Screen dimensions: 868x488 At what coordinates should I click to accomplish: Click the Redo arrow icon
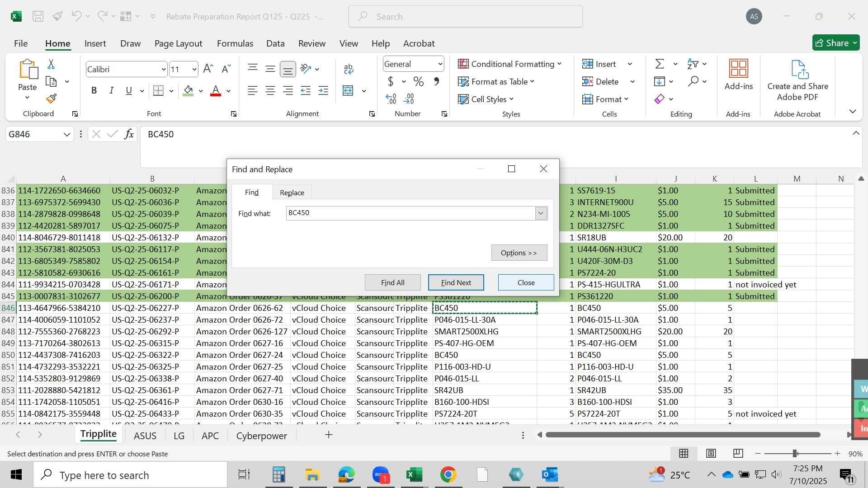(x=103, y=16)
